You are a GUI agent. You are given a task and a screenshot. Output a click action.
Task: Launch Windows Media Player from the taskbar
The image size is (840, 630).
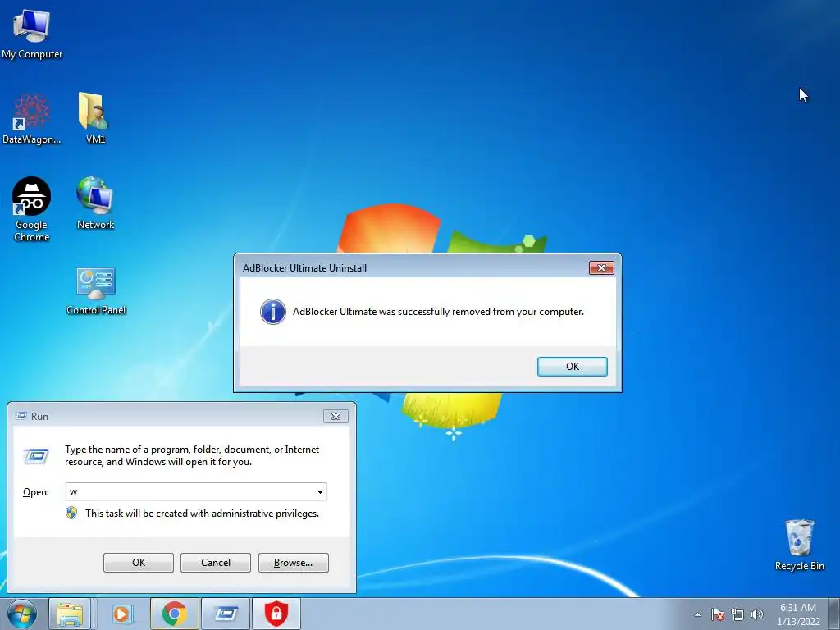123,614
